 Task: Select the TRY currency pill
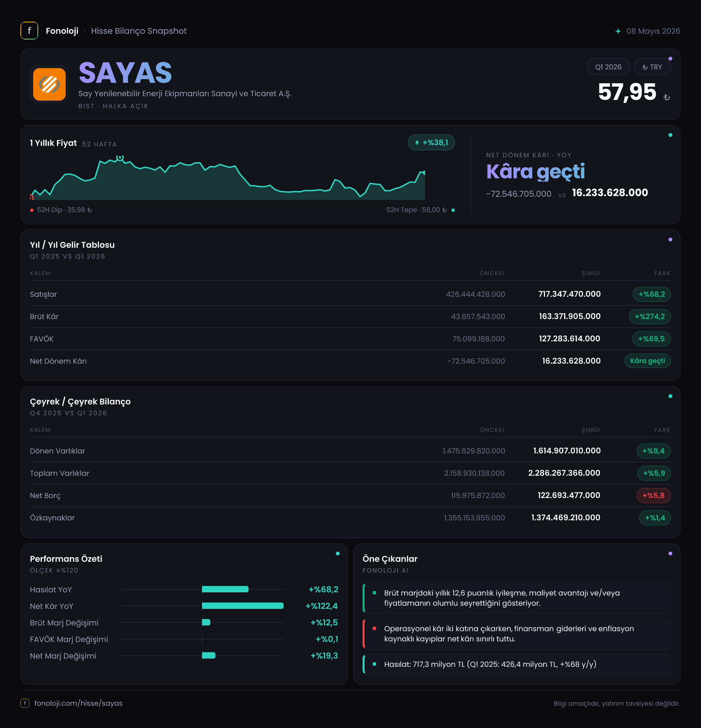tap(652, 67)
